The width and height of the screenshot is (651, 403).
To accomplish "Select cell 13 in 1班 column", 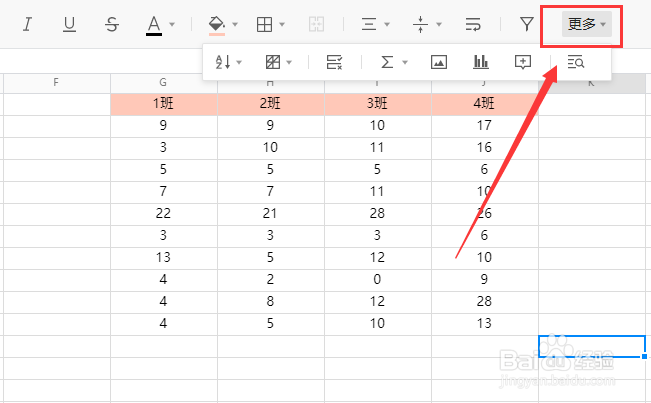I will tap(164, 258).
